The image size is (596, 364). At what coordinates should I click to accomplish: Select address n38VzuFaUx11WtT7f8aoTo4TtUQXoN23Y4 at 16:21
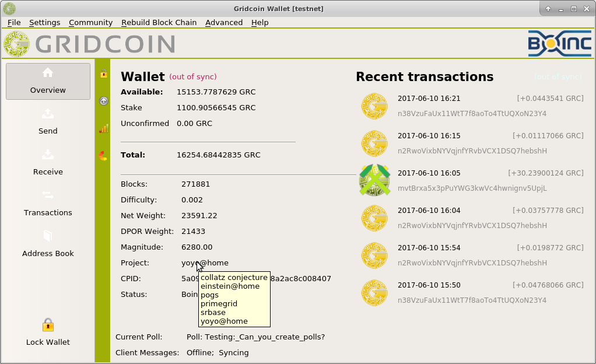click(x=472, y=114)
